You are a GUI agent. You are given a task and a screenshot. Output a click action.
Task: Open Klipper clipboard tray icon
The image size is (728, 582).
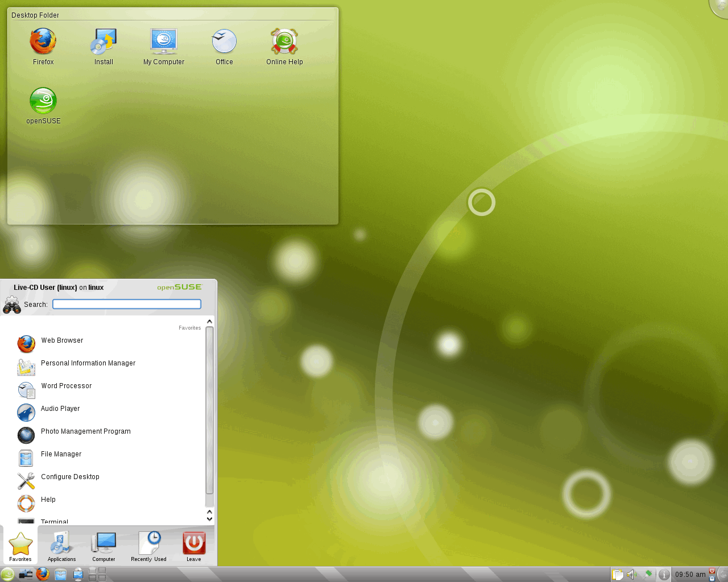618,575
